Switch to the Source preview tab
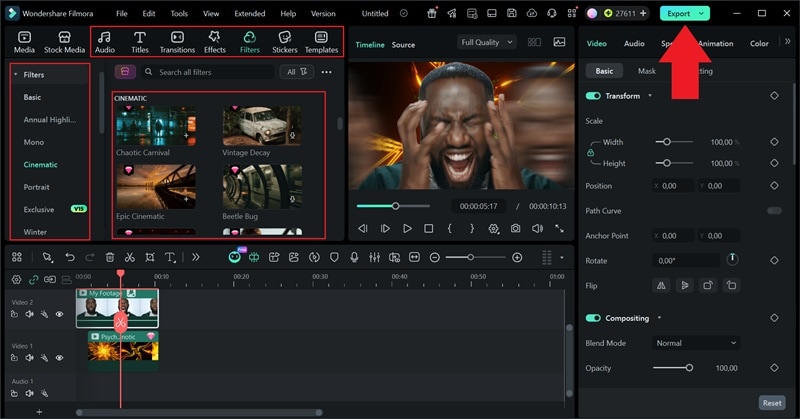 (x=403, y=45)
